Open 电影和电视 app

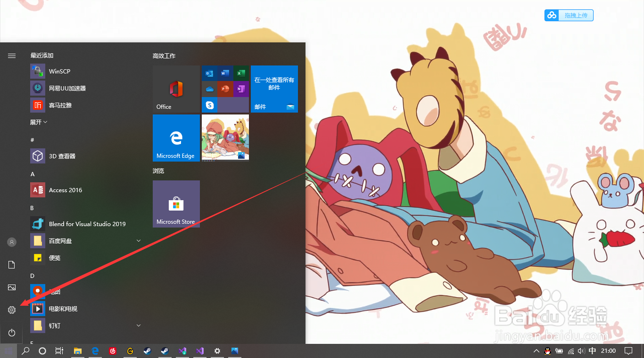(86, 309)
